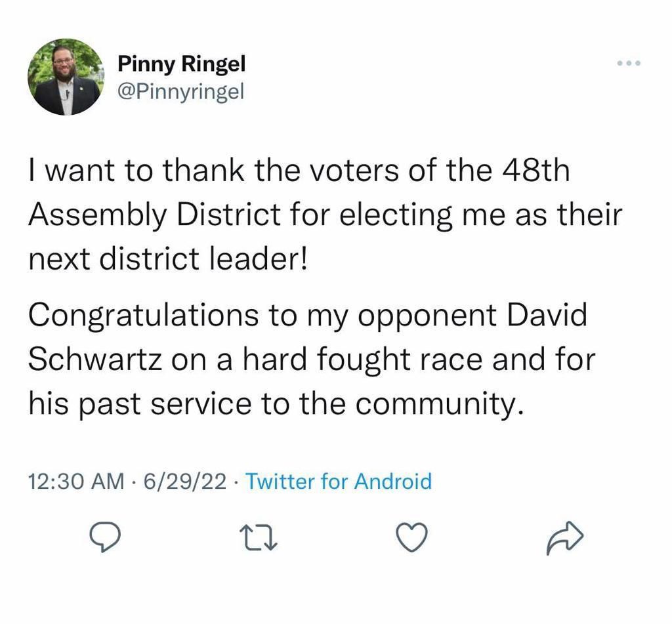Screen dimensions: 672x624
Task: Open Pinny Ringel's profile picture
Action: pyautogui.click(x=66, y=77)
